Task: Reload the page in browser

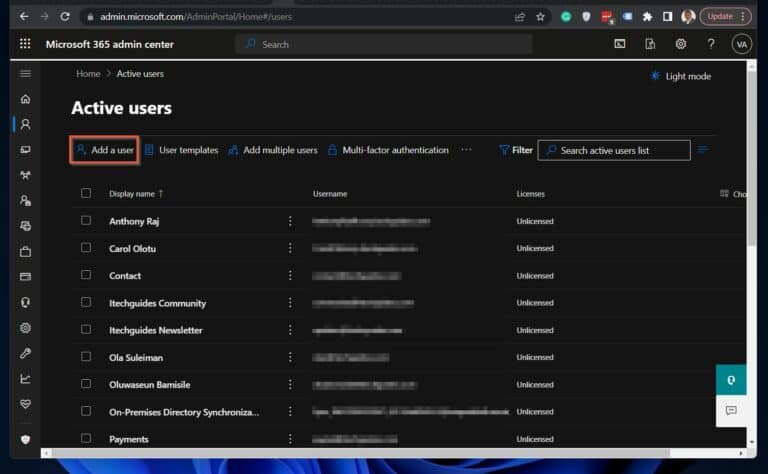Action: click(x=65, y=17)
